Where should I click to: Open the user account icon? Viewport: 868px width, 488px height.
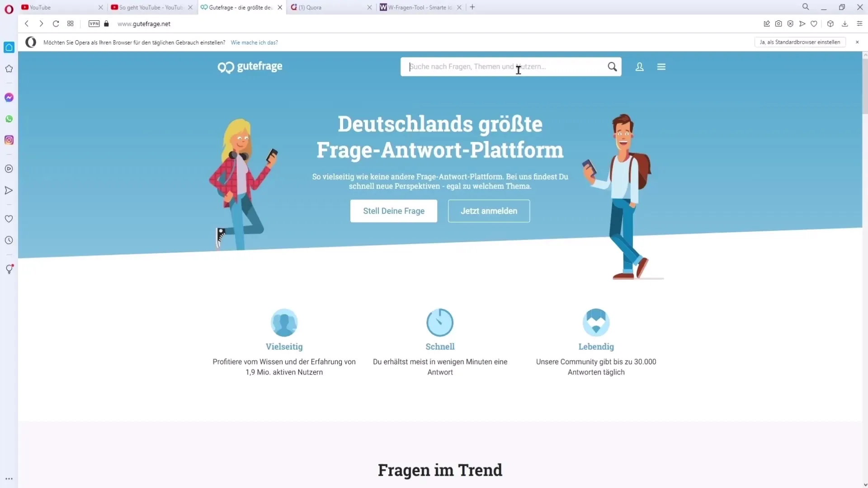[639, 67]
